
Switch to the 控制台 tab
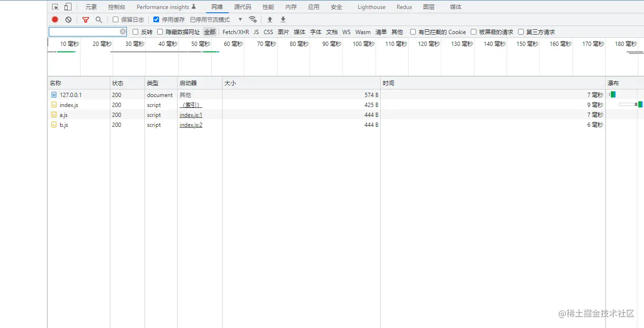(x=116, y=7)
